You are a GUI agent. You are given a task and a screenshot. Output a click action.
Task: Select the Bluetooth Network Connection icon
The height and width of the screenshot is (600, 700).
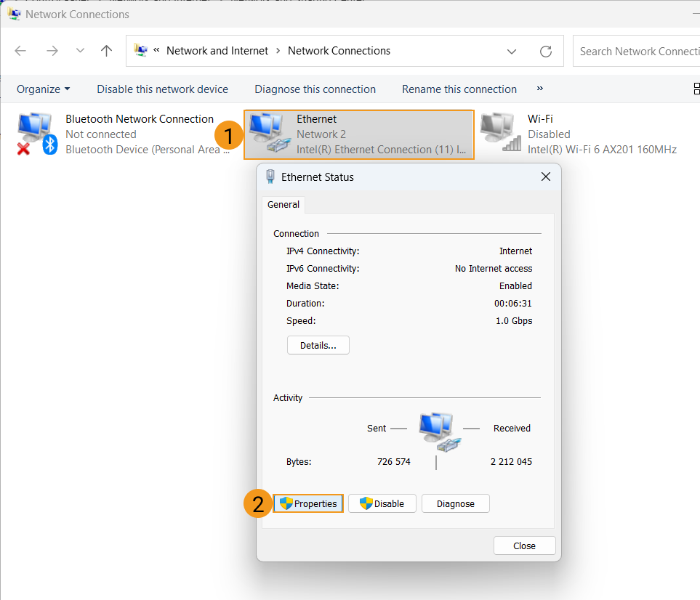pos(38,134)
